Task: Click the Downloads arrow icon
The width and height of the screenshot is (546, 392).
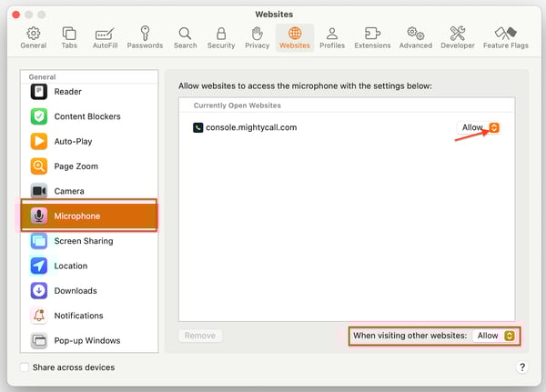Action: (38, 291)
